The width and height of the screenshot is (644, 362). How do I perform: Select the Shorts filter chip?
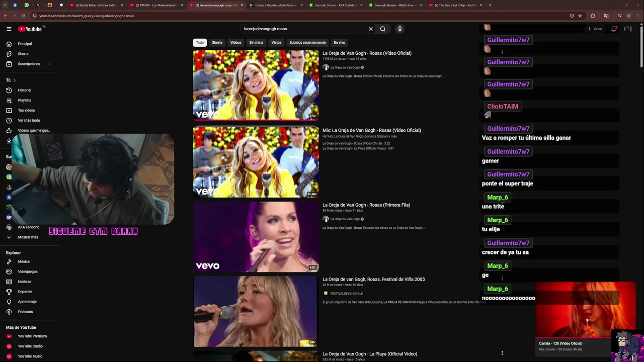click(x=217, y=42)
